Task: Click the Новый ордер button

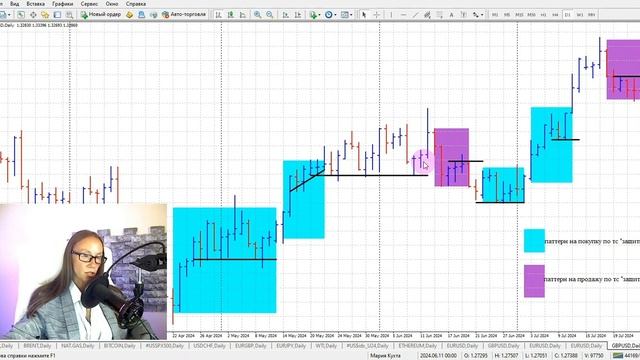Action: tap(101, 15)
